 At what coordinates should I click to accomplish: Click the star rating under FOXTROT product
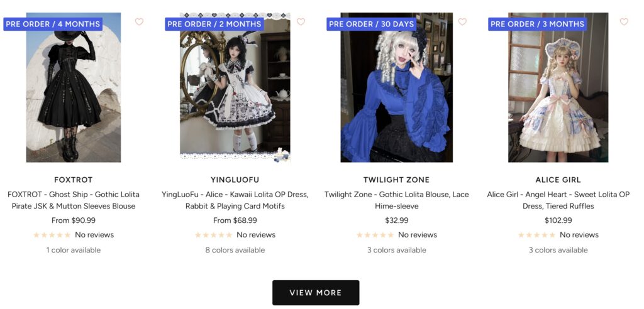[52, 235]
